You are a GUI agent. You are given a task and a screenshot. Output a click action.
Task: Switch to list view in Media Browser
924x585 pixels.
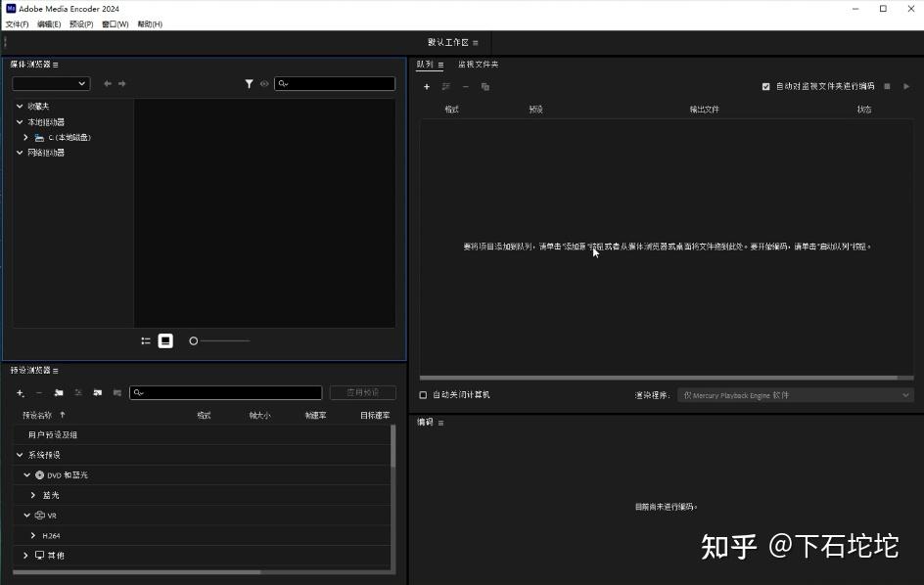(x=145, y=340)
